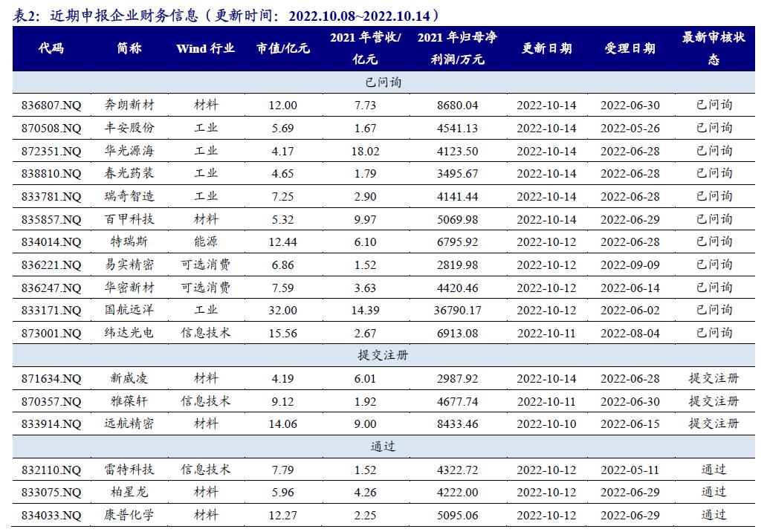Select the 2021 年归母净利润/万元 header

tap(457, 48)
